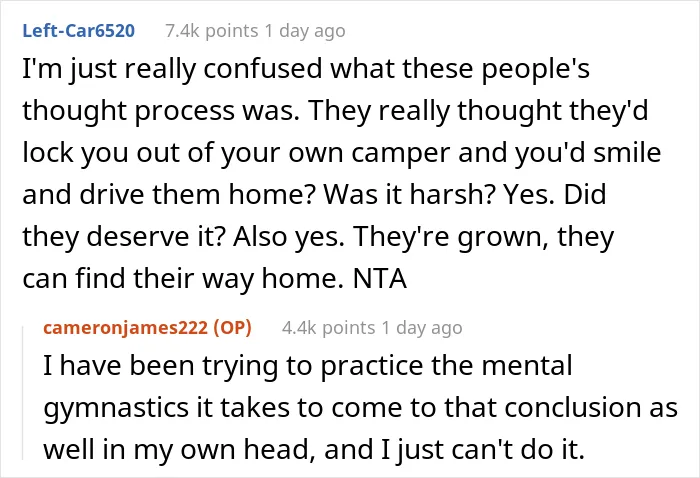Click 'I'm just really confused' opening line
This screenshot has height=478, width=700.
pyautogui.click(x=172, y=70)
